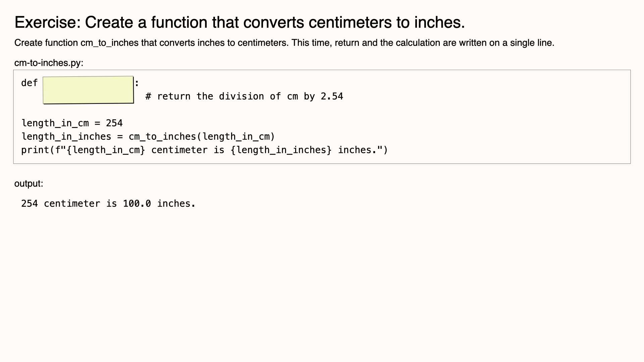Viewport: 644px width, 362px height.
Task: Click 'cm_to_inches' in the instruction text
Action: tap(109, 43)
